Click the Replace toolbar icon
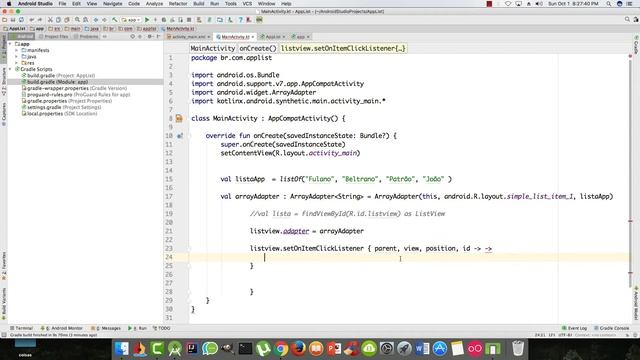Image resolution: width=640 pixels, height=360 pixels. (85, 20)
